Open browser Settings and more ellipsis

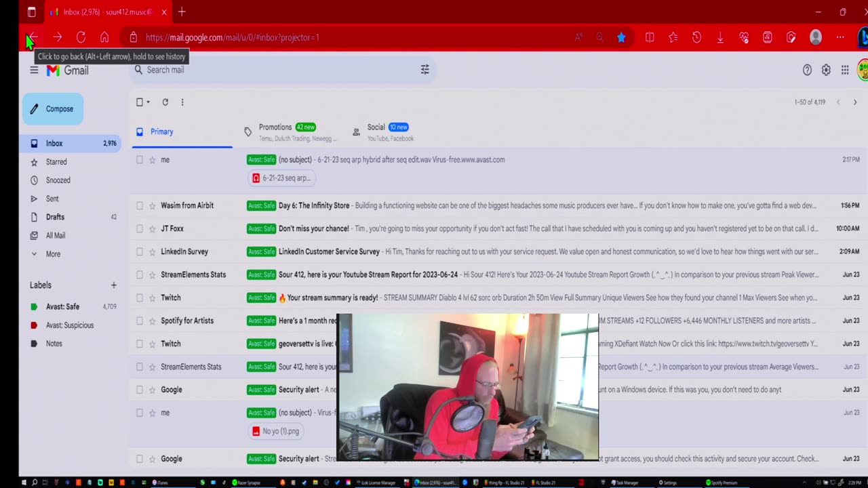840,38
